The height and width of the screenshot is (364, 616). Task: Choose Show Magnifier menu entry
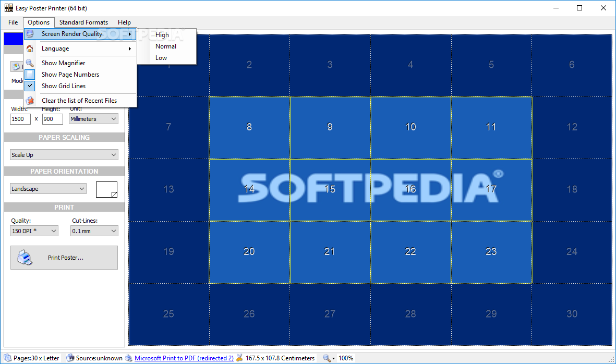coord(80,63)
